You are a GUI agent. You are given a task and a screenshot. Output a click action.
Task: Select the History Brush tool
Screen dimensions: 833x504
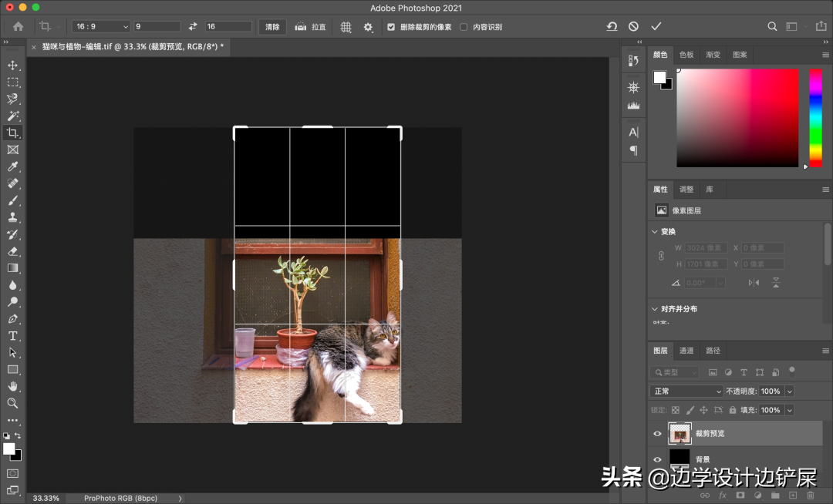[13, 234]
